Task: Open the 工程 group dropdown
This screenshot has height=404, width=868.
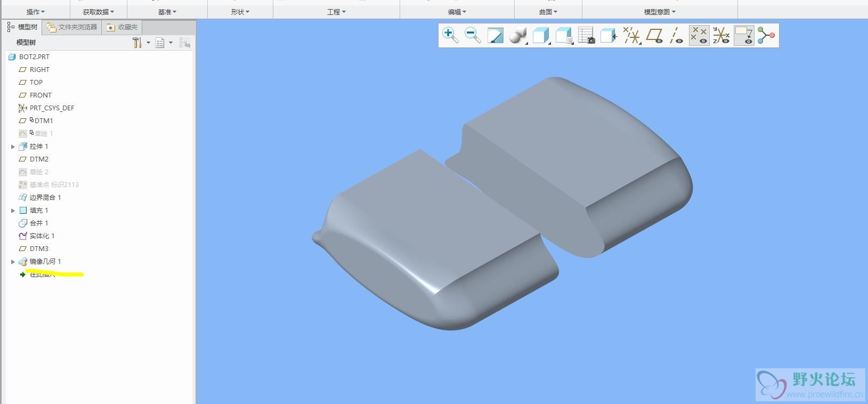Action: click(x=336, y=12)
